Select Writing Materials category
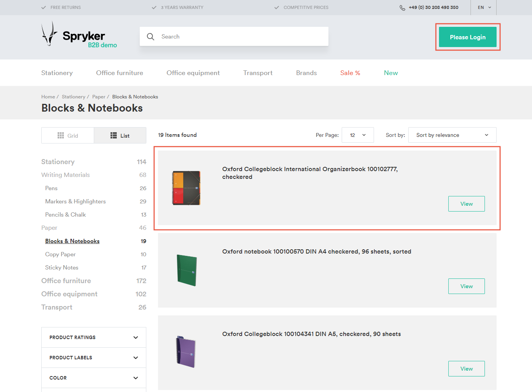 [65, 175]
